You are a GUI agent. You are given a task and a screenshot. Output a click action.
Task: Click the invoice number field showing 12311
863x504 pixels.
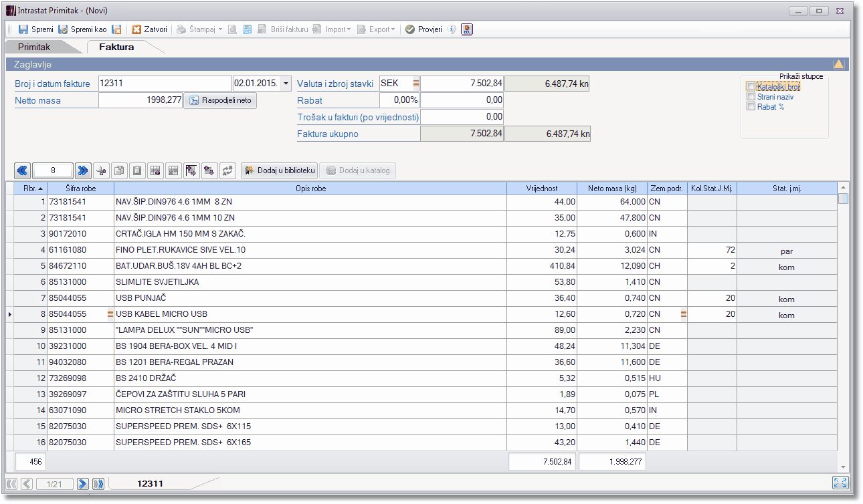(165, 84)
